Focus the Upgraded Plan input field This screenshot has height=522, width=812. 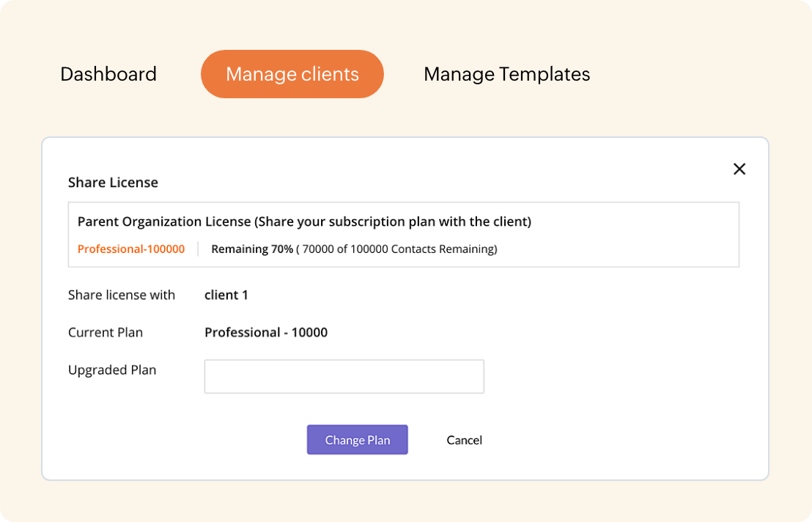344,376
